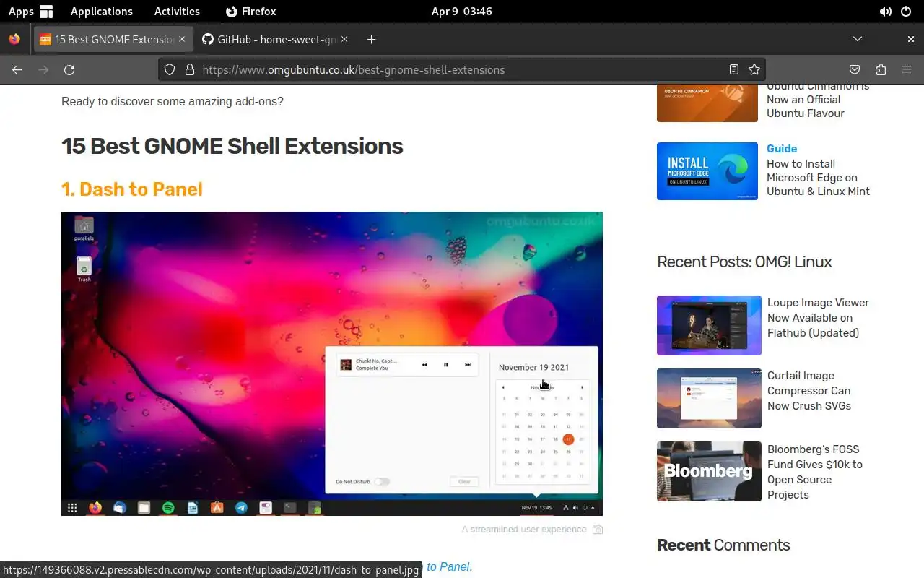
Task: Click the Firefox back arrow button
Action: [17, 70]
